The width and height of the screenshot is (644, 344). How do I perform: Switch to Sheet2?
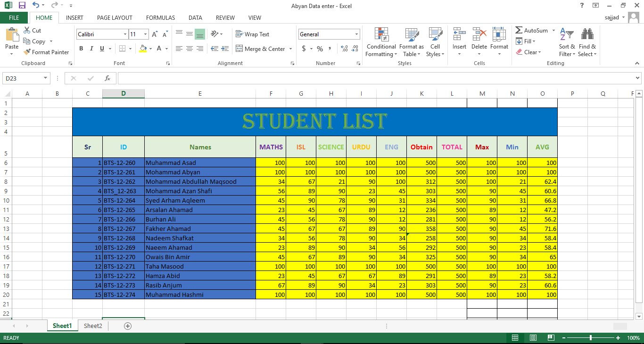click(x=92, y=326)
